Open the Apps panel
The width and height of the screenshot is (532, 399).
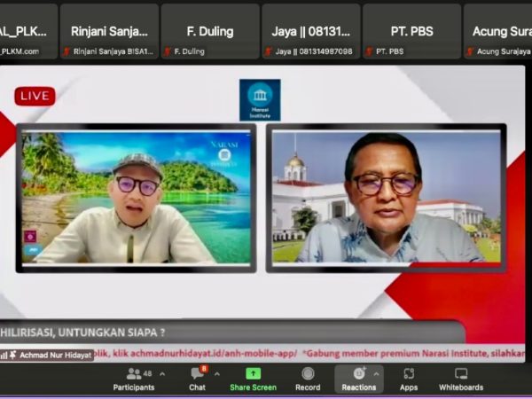409,379
